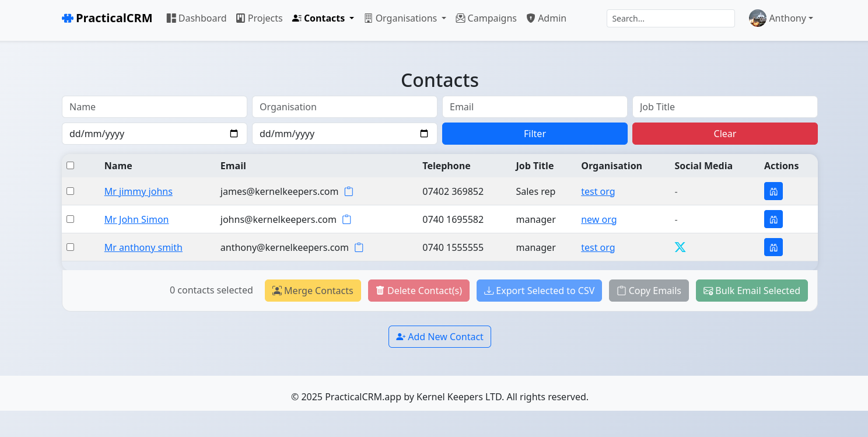Focus the Name filter field
The image size is (868, 437).
[155, 107]
